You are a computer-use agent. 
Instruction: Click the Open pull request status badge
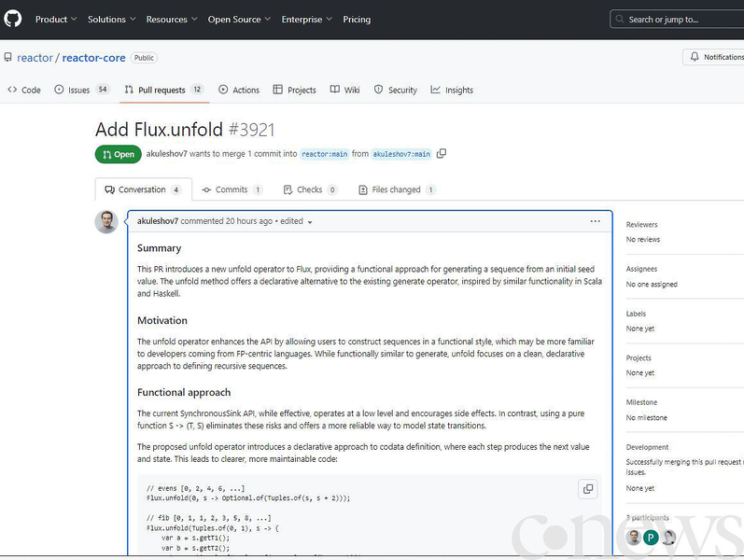tap(119, 154)
